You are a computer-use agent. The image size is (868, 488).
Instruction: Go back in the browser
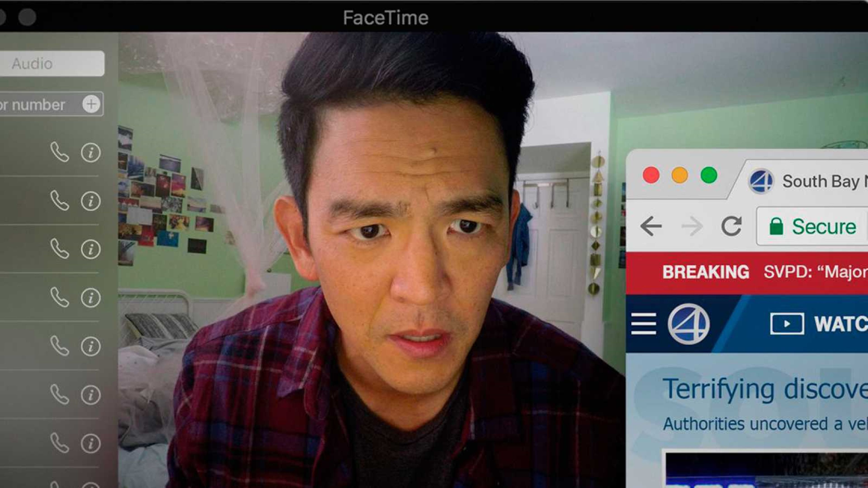pos(651,226)
